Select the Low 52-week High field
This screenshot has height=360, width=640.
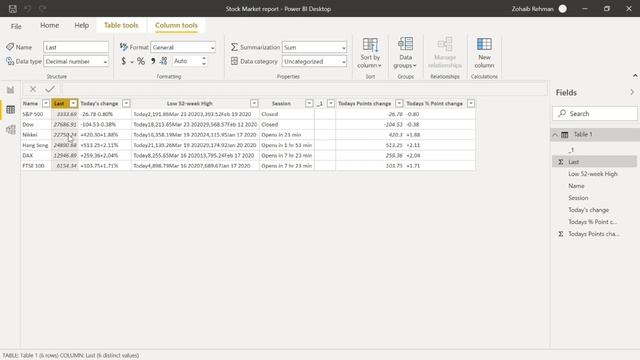tap(593, 174)
